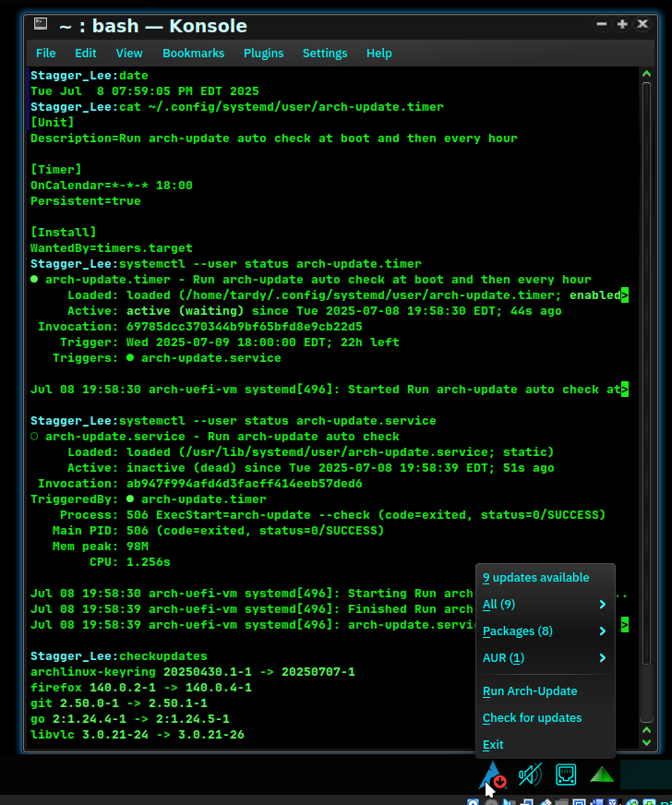Click the '[Unit]' section header text
Viewport: 672px width, 805px height.
pyautogui.click(x=53, y=123)
